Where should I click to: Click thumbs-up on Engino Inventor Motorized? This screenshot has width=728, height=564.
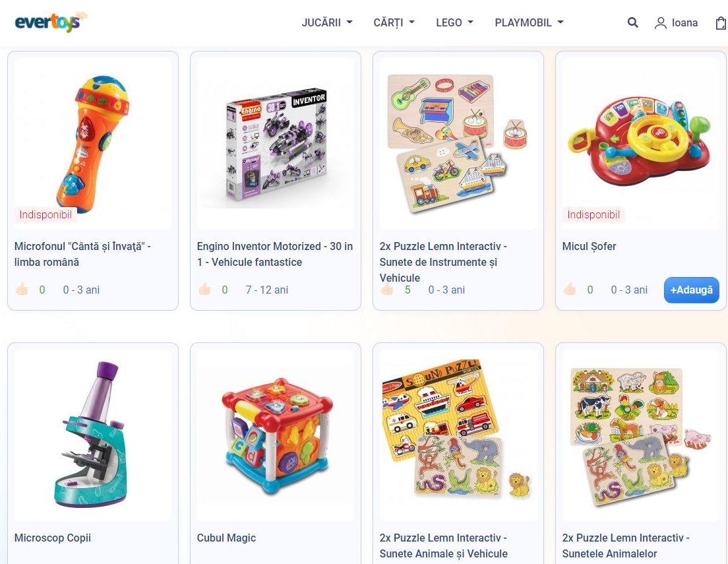[x=204, y=290]
